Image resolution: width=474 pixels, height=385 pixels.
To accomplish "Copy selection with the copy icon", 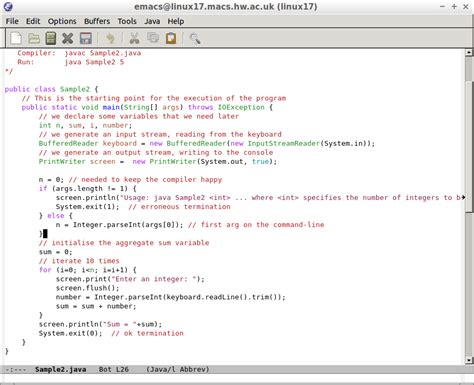I will coord(153,38).
